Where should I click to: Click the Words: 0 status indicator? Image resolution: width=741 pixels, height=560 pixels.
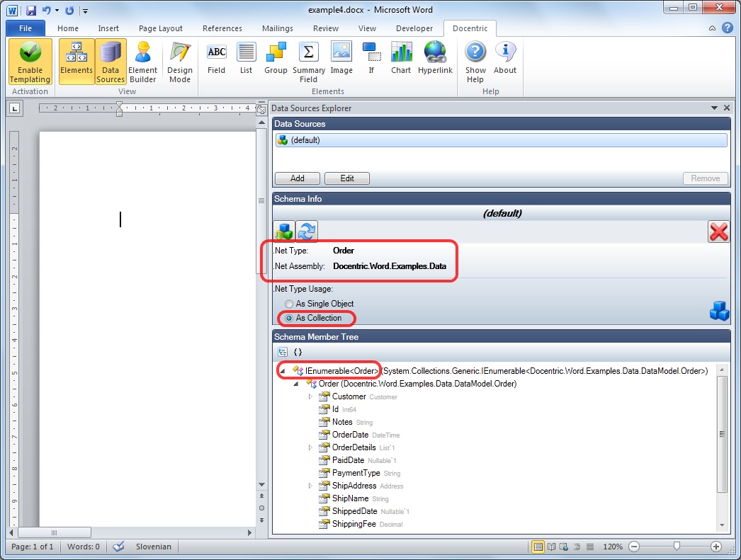point(83,547)
